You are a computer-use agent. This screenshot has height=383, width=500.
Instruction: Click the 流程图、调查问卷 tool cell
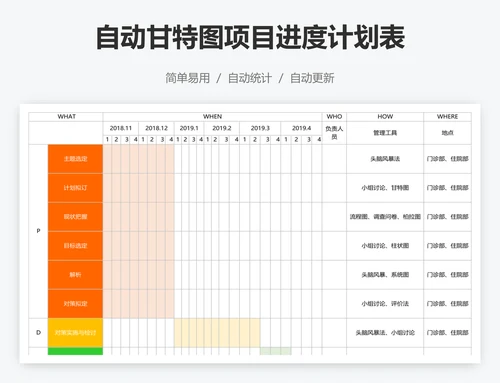coord(385,217)
